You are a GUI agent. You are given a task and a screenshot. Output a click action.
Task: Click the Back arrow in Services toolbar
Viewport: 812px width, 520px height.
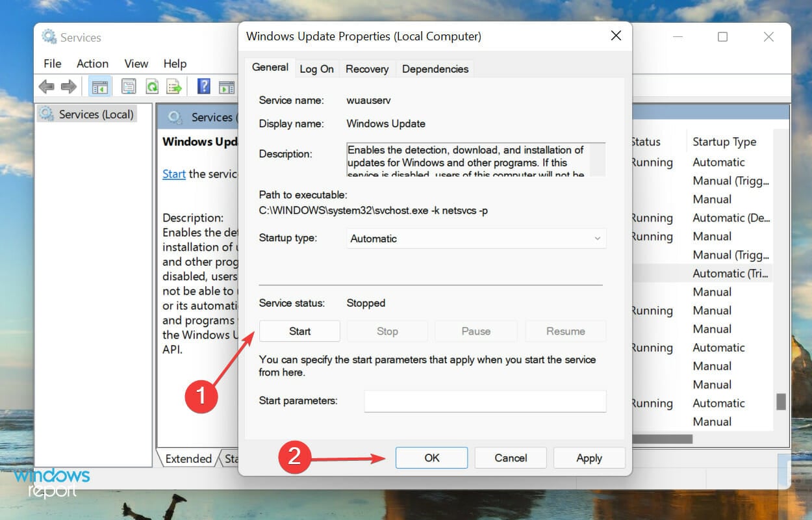(46, 86)
